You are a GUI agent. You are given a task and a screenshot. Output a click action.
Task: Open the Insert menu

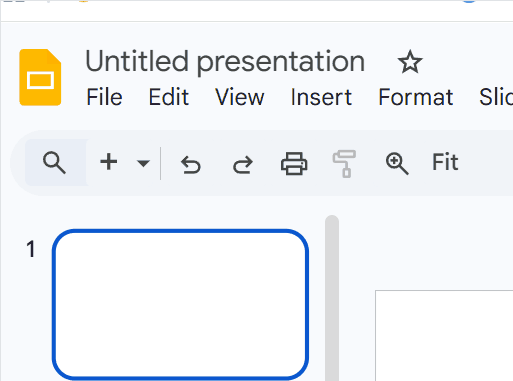321,97
